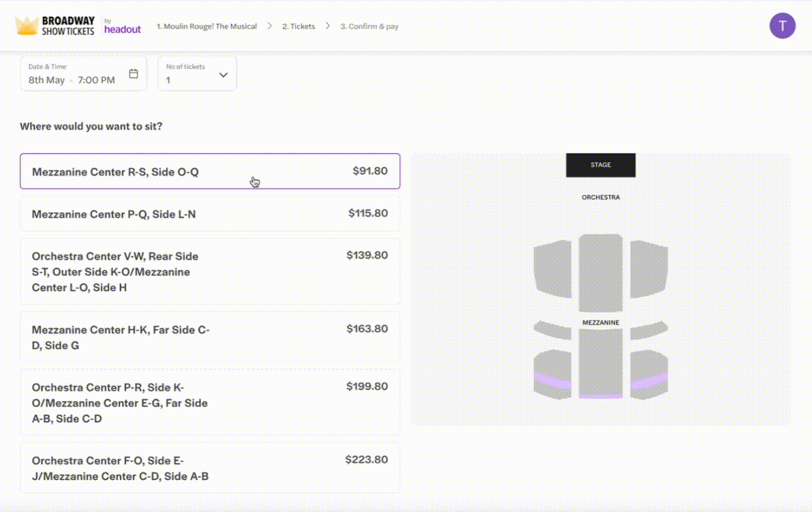The image size is (812, 512).
Task: Choose the $163.80 Mezzanine Center H-K option
Action: pos(210,337)
